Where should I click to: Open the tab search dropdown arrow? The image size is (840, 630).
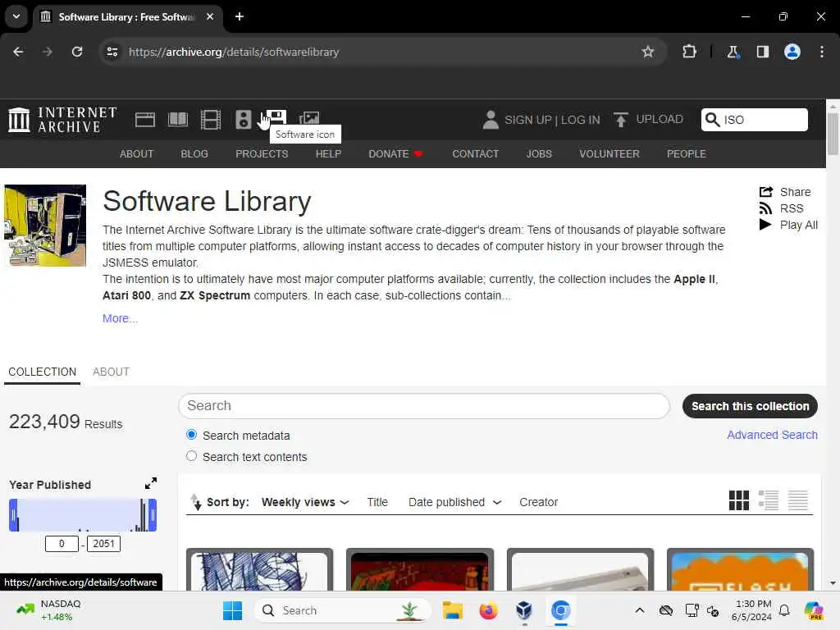(x=16, y=16)
